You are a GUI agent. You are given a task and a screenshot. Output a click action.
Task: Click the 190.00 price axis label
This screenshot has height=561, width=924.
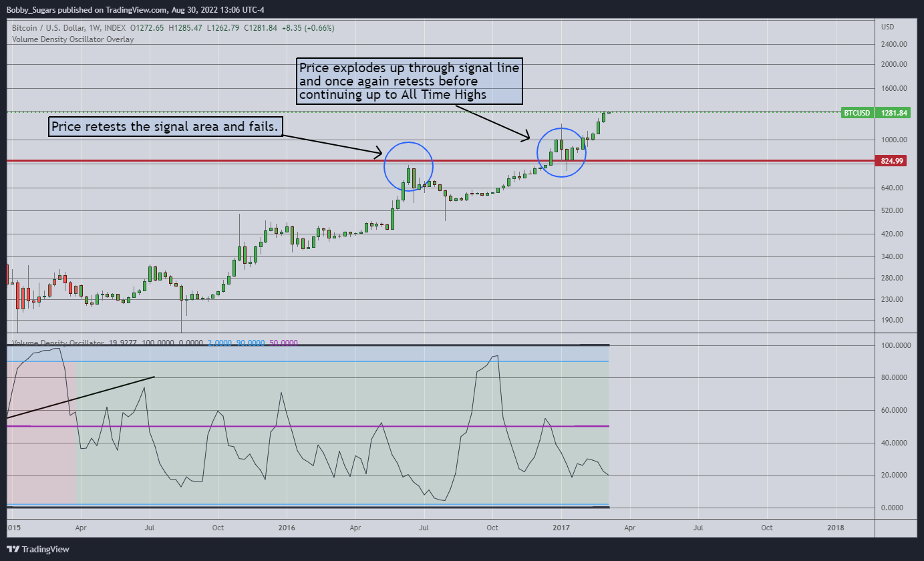click(893, 321)
